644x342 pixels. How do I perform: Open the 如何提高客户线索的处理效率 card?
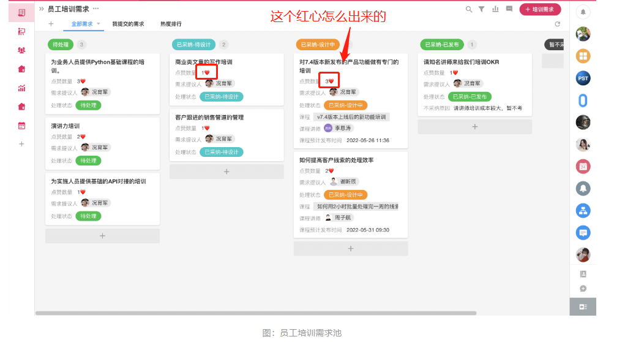coord(351,195)
